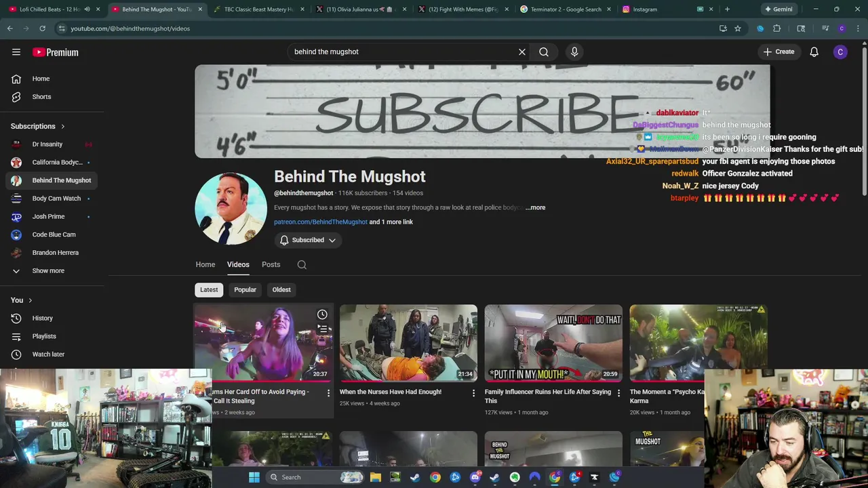This screenshot has width=868, height=488.
Task: Select the Latest sort chip
Action: click(209, 289)
